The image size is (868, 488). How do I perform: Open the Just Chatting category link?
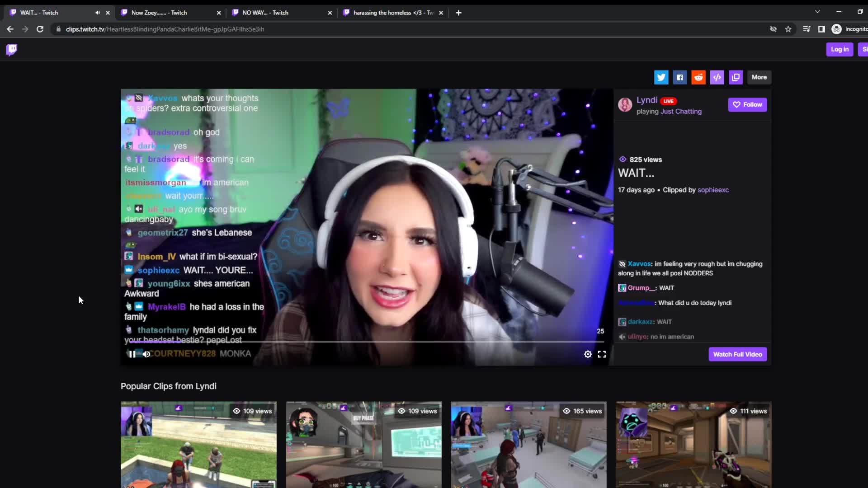point(681,112)
